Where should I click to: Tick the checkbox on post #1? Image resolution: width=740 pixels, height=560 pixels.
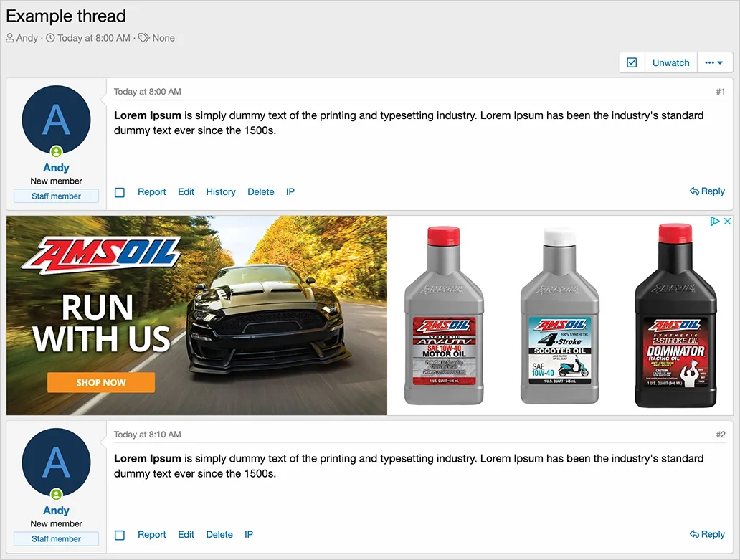pyautogui.click(x=120, y=192)
